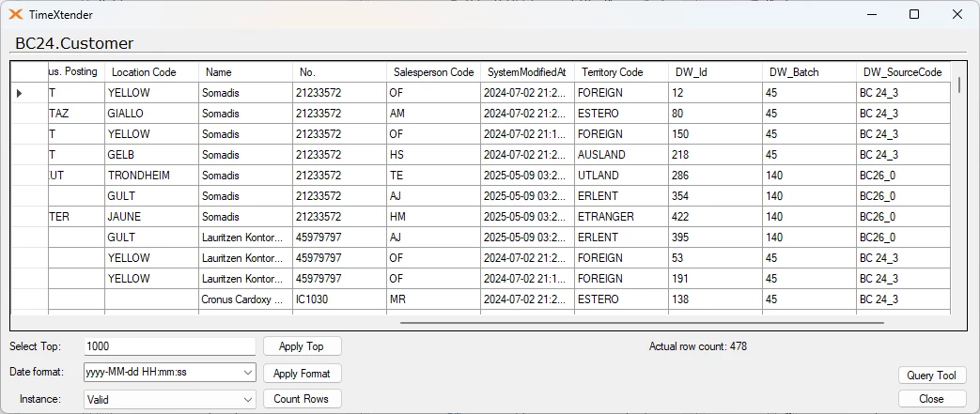Select the IC1030 number cell
The width and height of the screenshot is (980, 414).
pyautogui.click(x=339, y=299)
